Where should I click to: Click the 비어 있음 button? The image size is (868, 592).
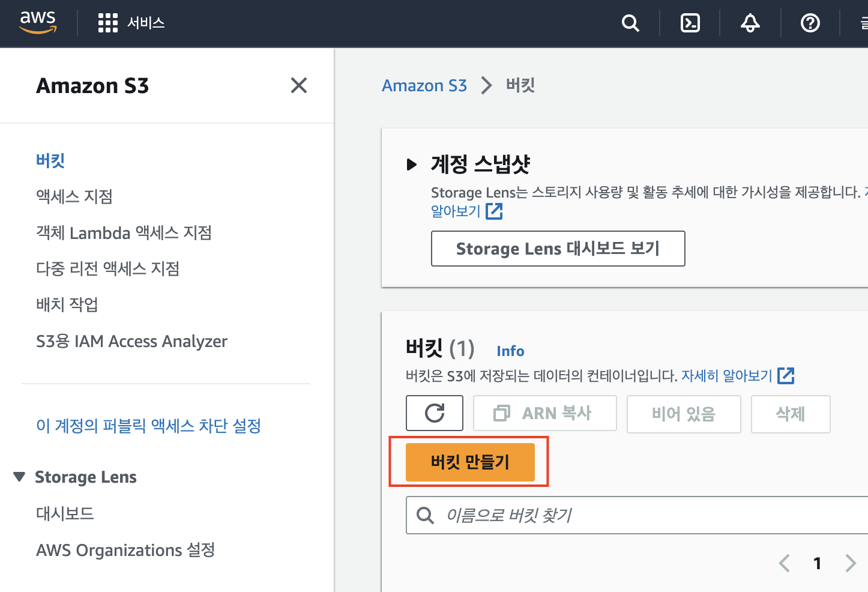coord(684,414)
